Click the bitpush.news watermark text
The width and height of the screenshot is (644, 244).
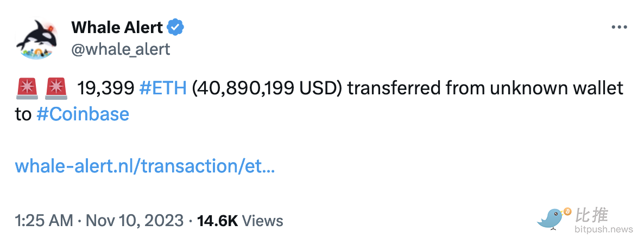pos(604,229)
